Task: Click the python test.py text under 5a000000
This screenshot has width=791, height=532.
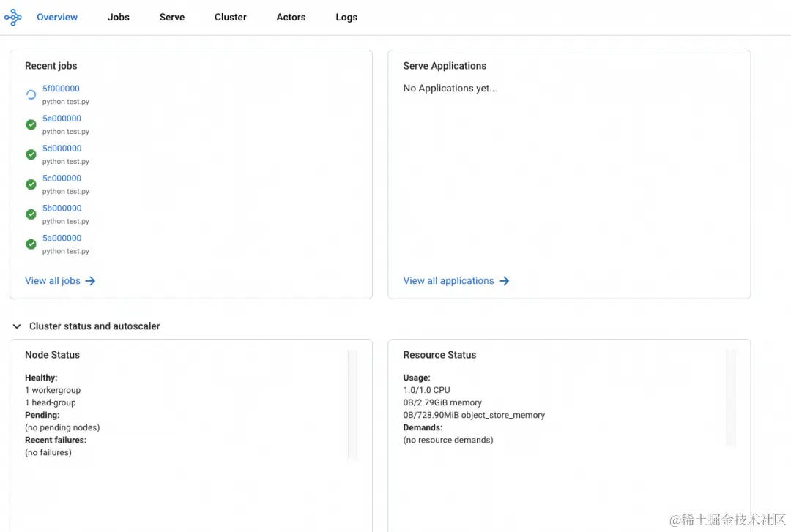Action: pyautogui.click(x=66, y=251)
